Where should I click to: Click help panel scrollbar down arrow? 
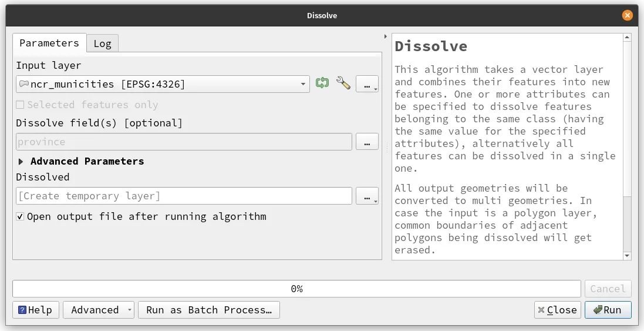coord(627,256)
